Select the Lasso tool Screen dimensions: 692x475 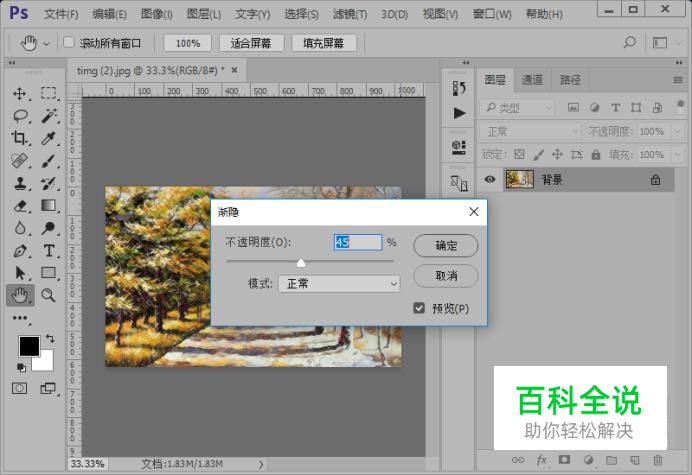pyautogui.click(x=20, y=116)
